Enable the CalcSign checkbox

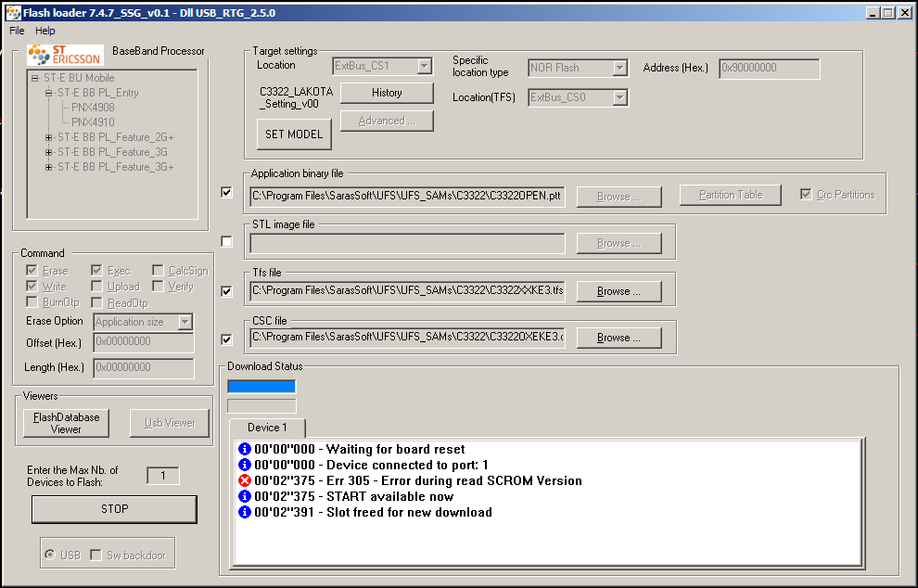tap(158, 271)
